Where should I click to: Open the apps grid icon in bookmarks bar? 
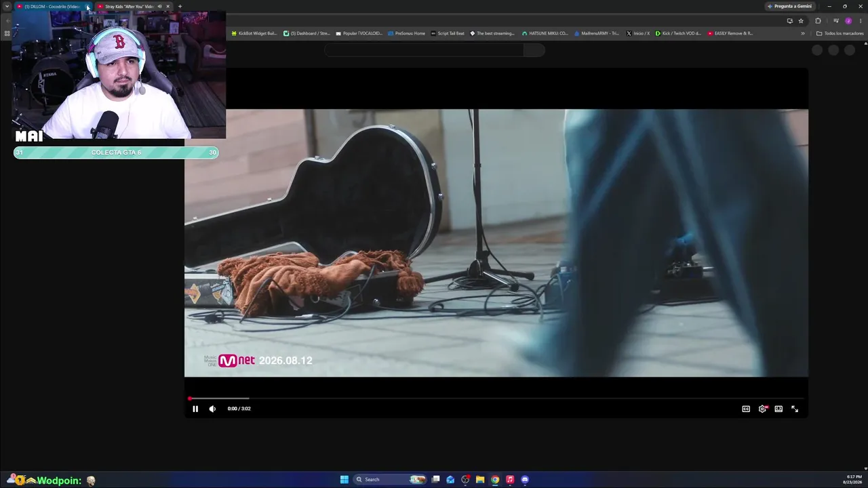[7, 33]
